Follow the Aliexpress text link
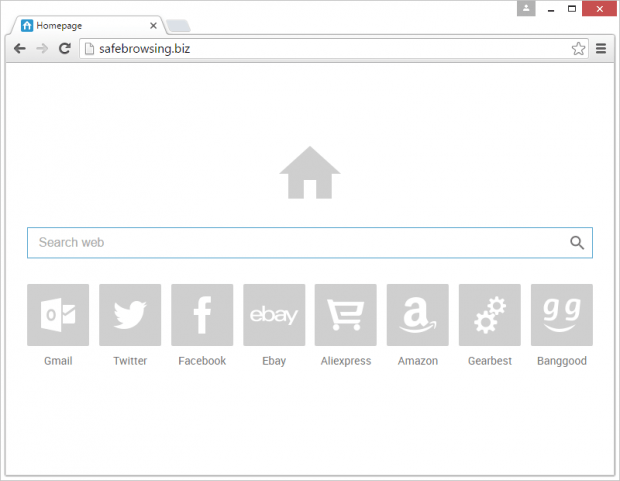This screenshot has height=481, width=620. [x=346, y=361]
